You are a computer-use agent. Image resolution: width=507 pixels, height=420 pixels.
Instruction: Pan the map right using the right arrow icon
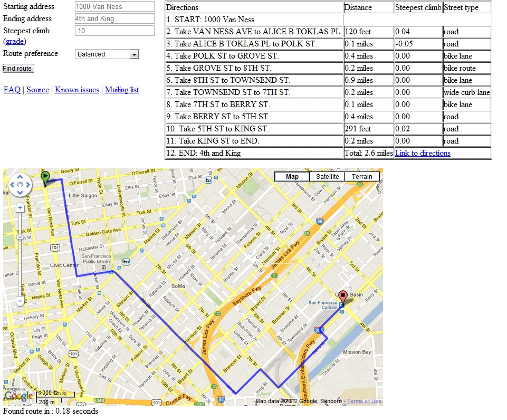[x=27, y=184]
